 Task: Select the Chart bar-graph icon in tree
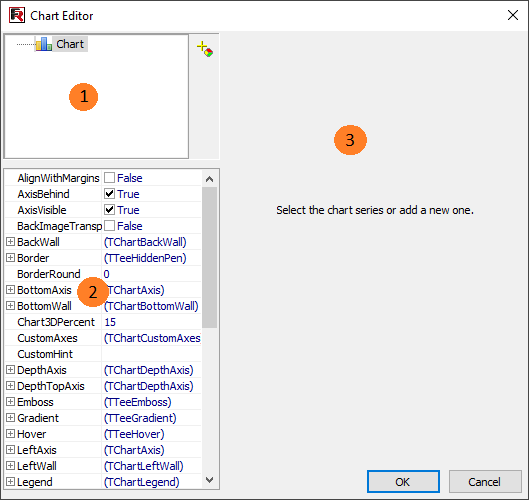coord(44,44)
